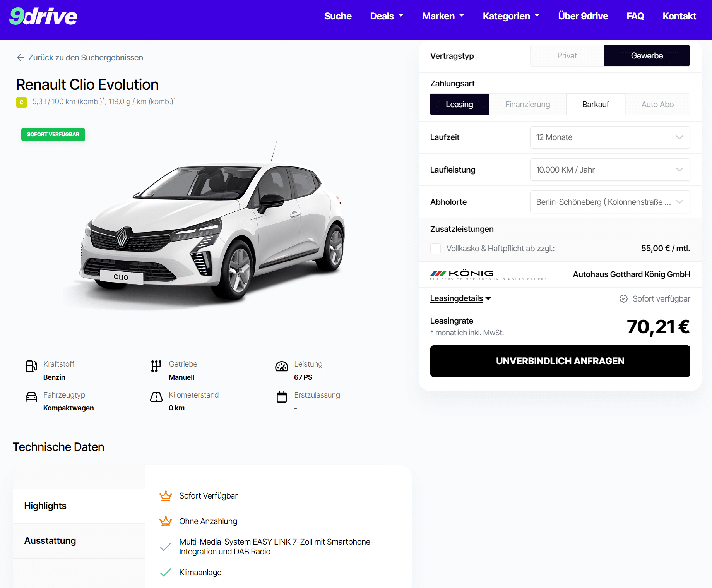This screenshot has width=712, height=588.
Task: Click the 70,21 € leasing rate
Action: coord(658,327)
